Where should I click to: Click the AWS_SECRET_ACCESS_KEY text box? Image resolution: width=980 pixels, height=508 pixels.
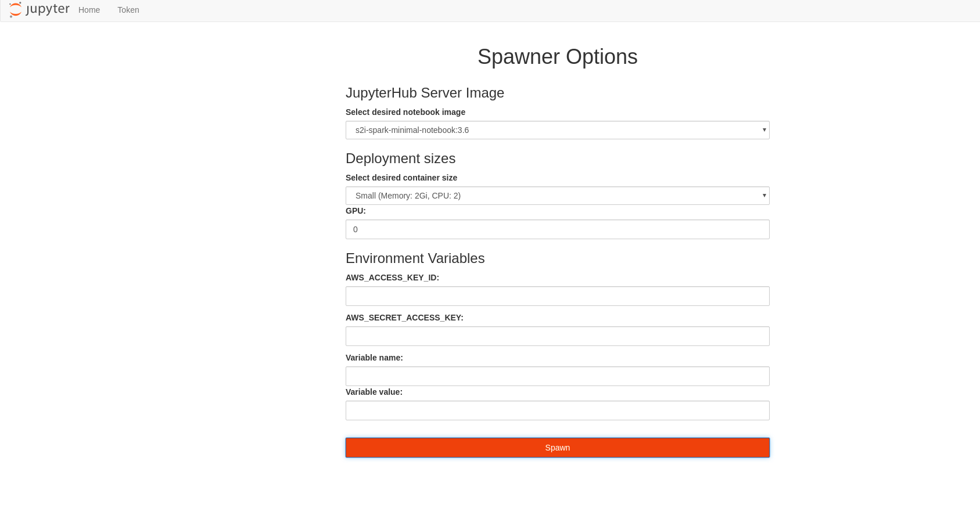pyautogui.click(x=557, y=336)
